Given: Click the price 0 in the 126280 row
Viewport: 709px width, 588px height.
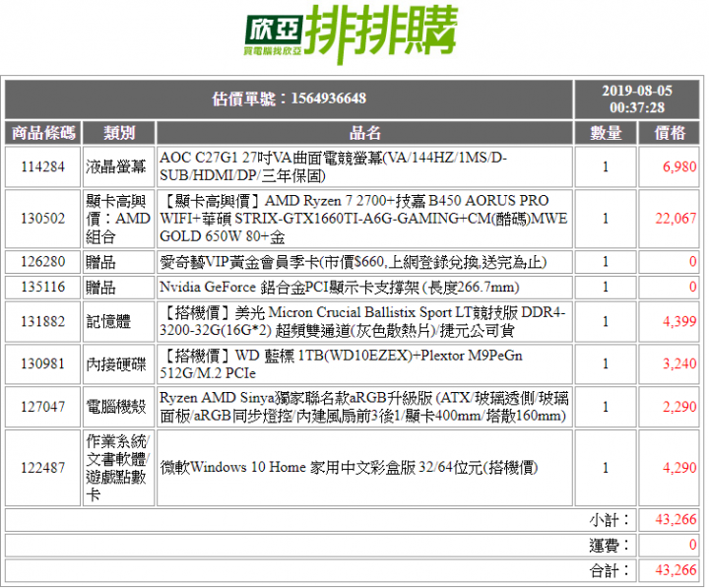Looking at the screenshot, I should 692,262.
